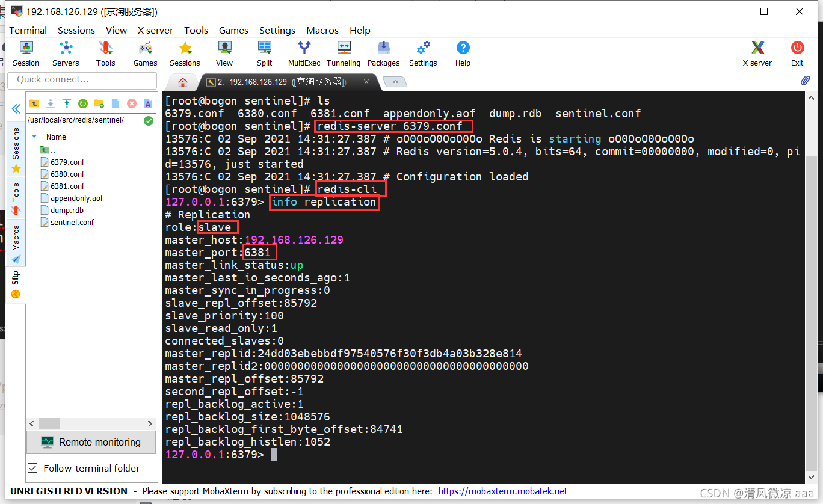The height and width of the screenshot is (504, 823).
Task: Click terminal vertical scrollbar track
Action: tap(810, 289)
